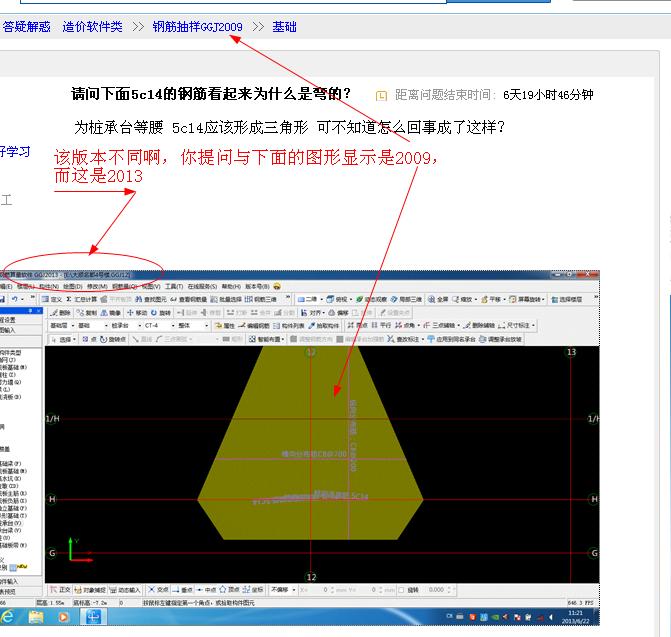Open the 工具(T) menu

(x=174, y=286)
